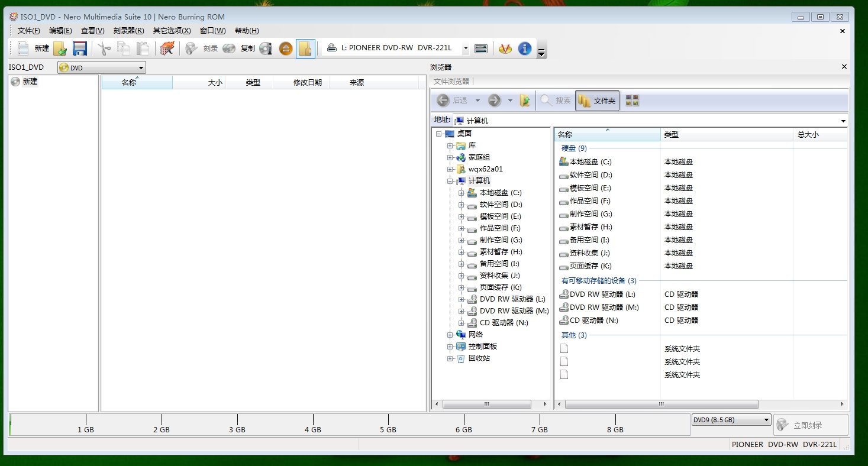Click the thumbnail view icon in the browser
868x466 pixels.
[x=631, y=100]
